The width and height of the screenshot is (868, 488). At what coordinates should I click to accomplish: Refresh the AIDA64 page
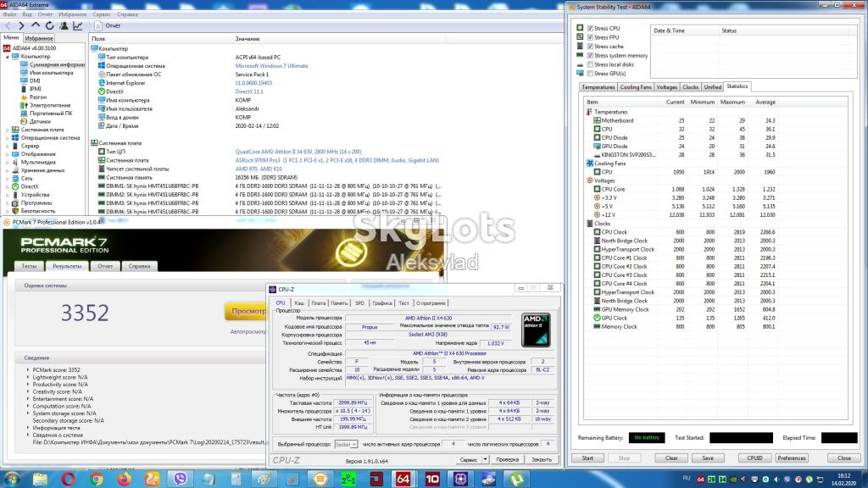pyautogui.click(x=50, y=26)
